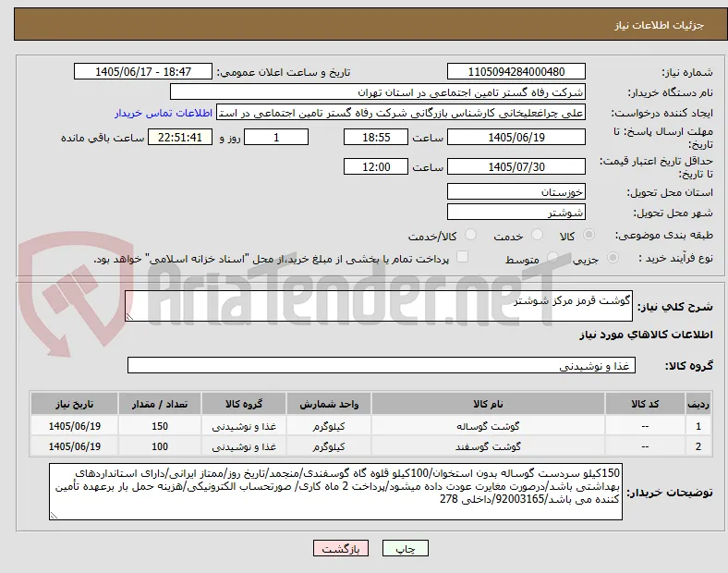Click the delivery province خوزستان field
The height and width of the screenshot is (573, 728).
(x=516, y=192)
